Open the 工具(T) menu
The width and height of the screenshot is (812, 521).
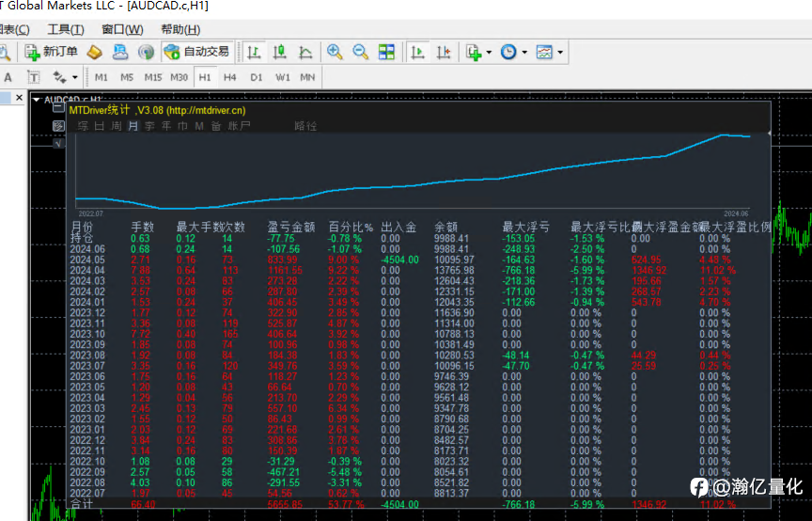[x=66, y=29]
